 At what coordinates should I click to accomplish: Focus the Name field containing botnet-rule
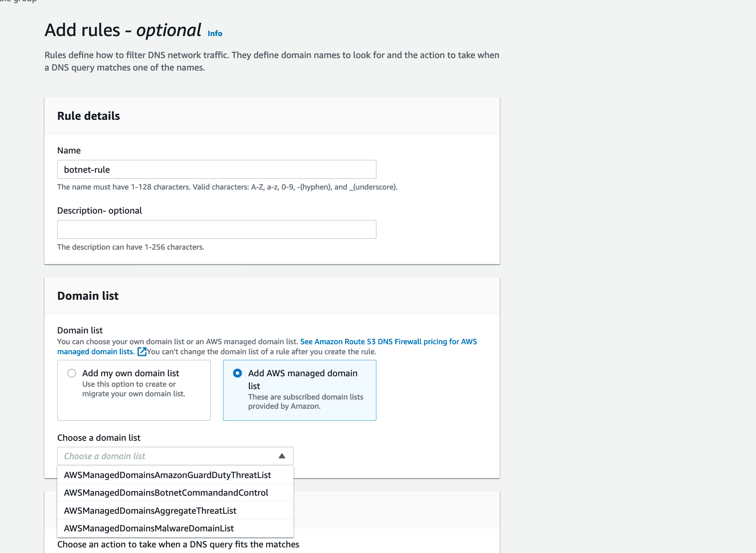(217, 170)
